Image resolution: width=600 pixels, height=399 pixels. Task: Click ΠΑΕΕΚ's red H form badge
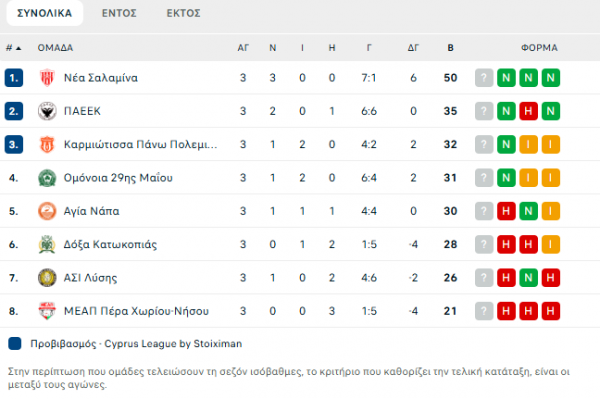pos(528,111)
